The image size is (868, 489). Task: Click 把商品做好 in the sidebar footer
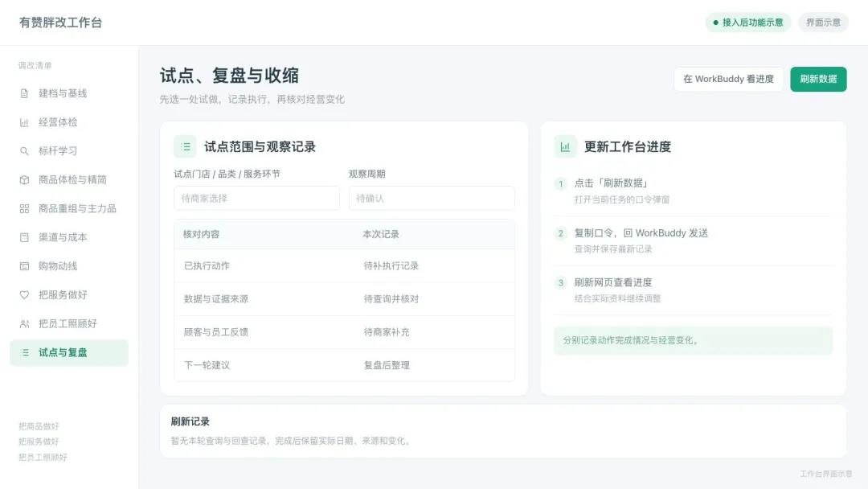tap(39, 426)
